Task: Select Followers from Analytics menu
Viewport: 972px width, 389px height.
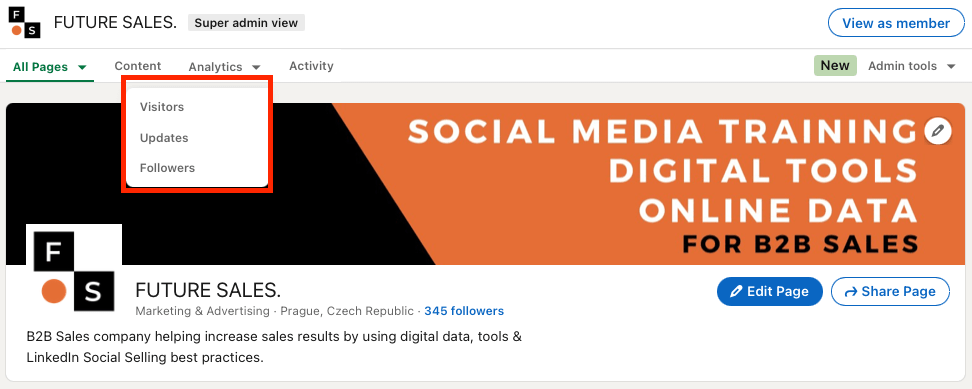Action: coord(167,168)
